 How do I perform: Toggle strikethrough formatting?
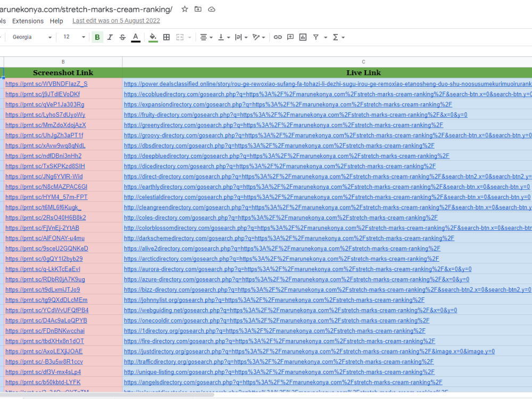[122, 37]
